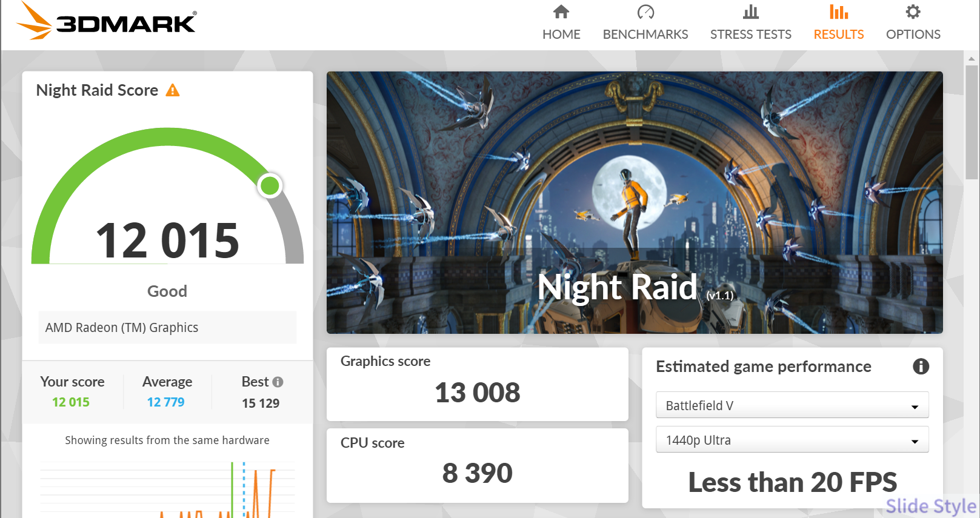
Task: Open the Estimated game performance info icon
Action: click(x=921, y=367)
